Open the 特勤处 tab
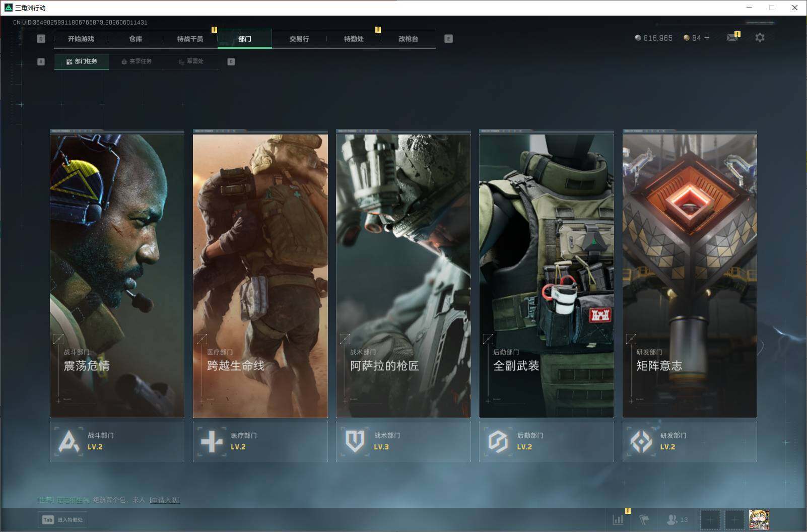807x532 pixels. point(354,39)
